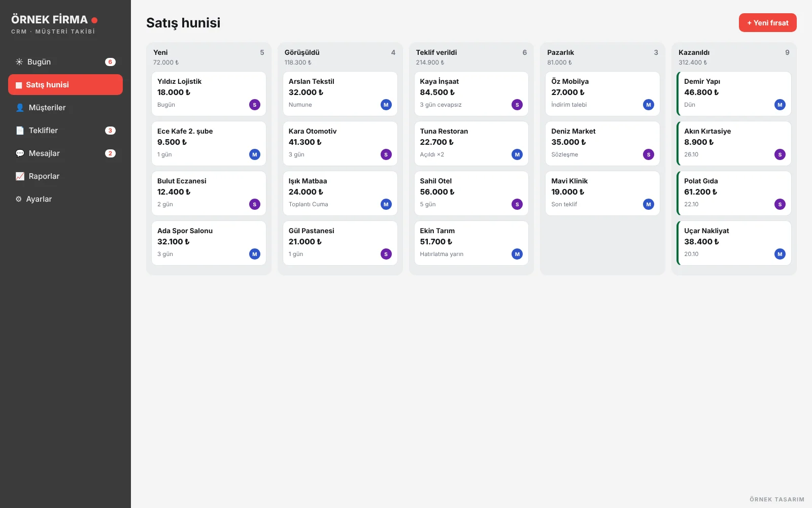Viewport: 812px width, 508px height.
Task: Click the S avatar on Gül Pastanesi card
Action: (386, 254)
